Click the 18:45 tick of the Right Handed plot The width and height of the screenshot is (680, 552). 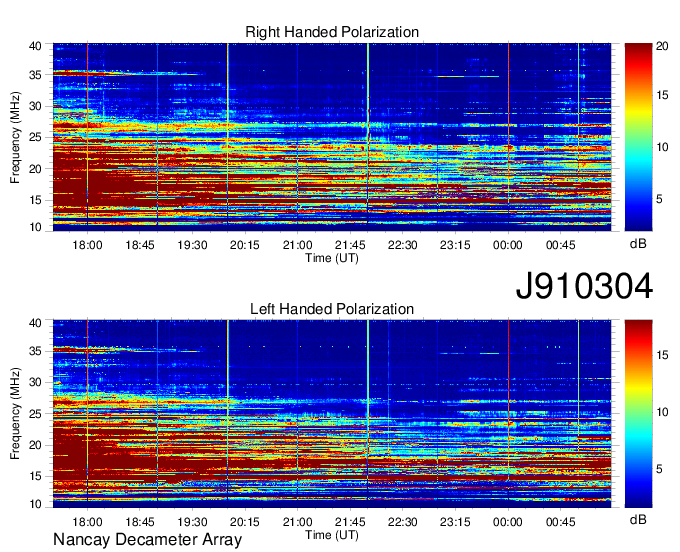pos(140,245)
